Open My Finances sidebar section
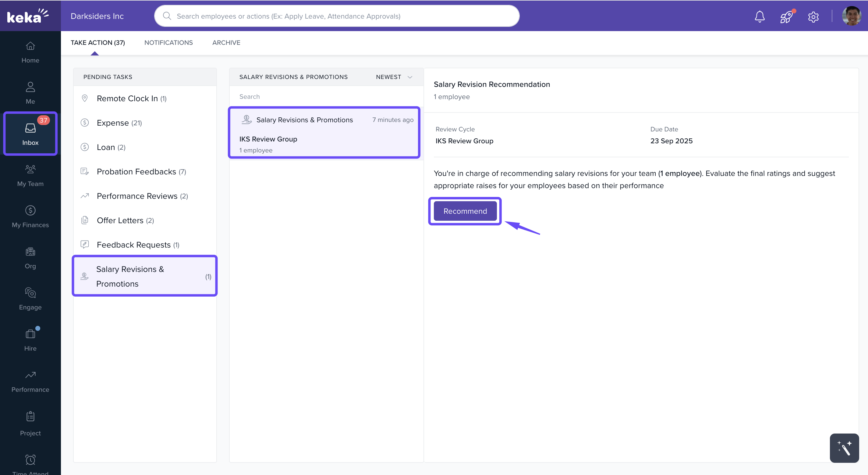Image resolution: width=868 pixels, height=475 pixels. click(30, 217)
